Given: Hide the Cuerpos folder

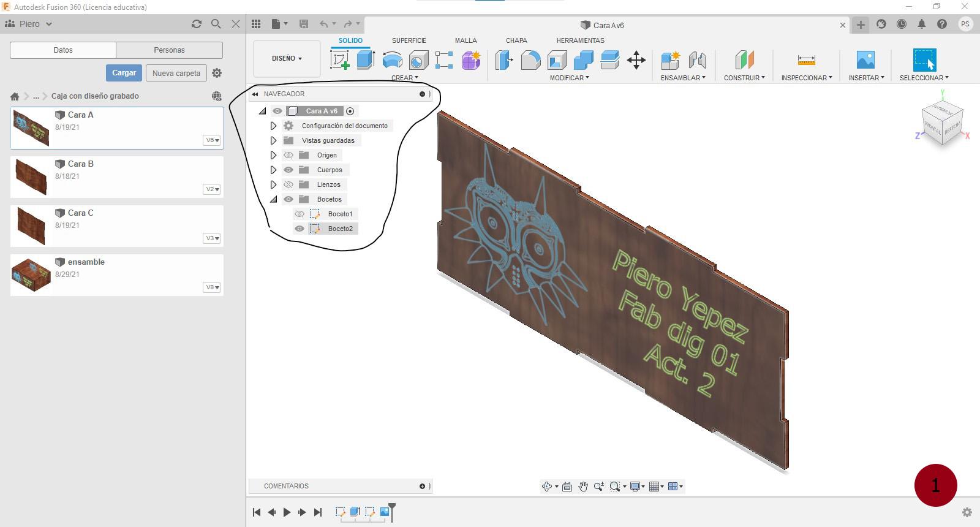Looking at the screenshot, I should pyautogui.click(x=288, y=170).
